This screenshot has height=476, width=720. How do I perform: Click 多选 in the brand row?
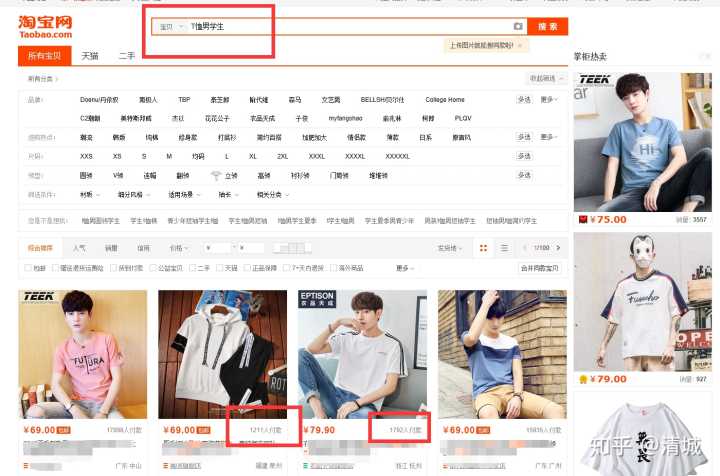(524, 99)
